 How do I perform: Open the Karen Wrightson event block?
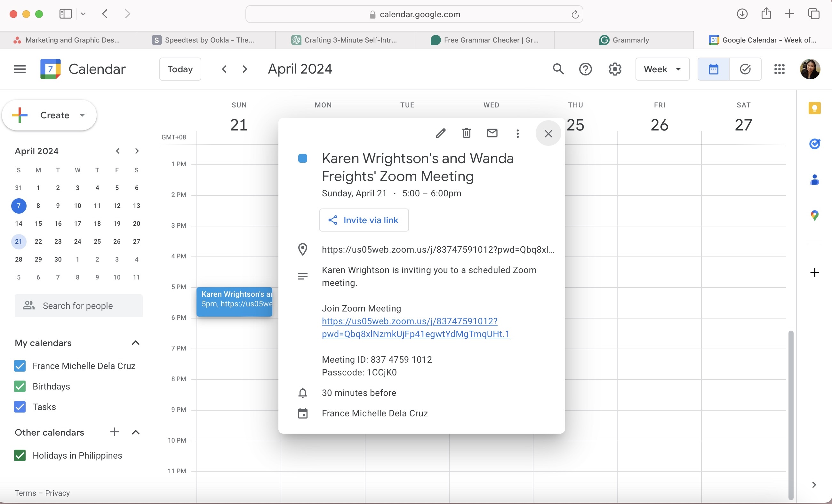click(x=234, y=302)
